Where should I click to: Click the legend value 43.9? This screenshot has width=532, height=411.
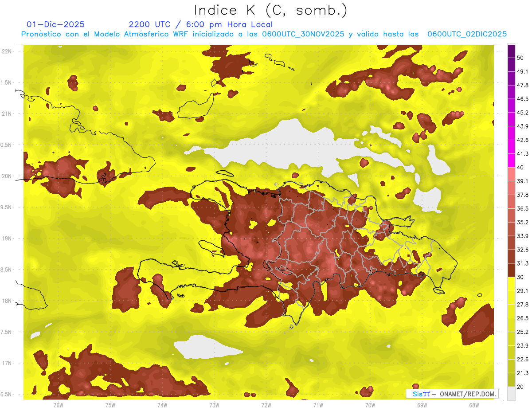pyautogui.click(x=522, y=126)
